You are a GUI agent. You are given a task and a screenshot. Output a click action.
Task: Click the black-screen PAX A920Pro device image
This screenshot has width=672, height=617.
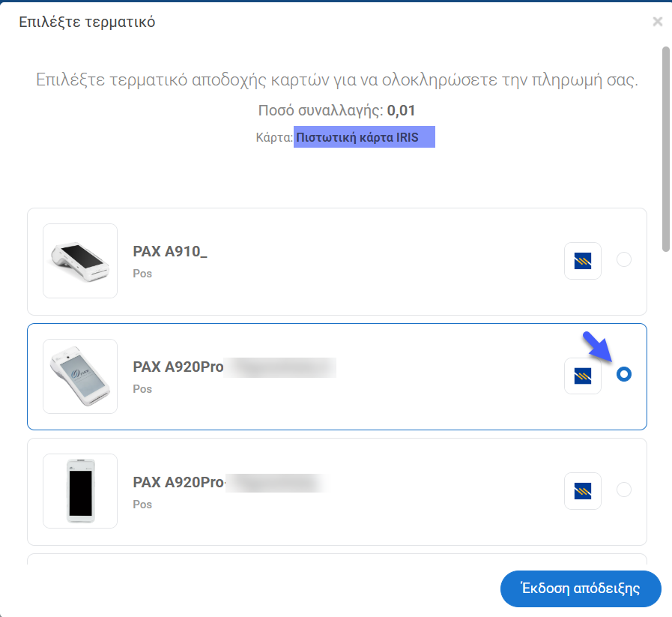pos(80,491)
